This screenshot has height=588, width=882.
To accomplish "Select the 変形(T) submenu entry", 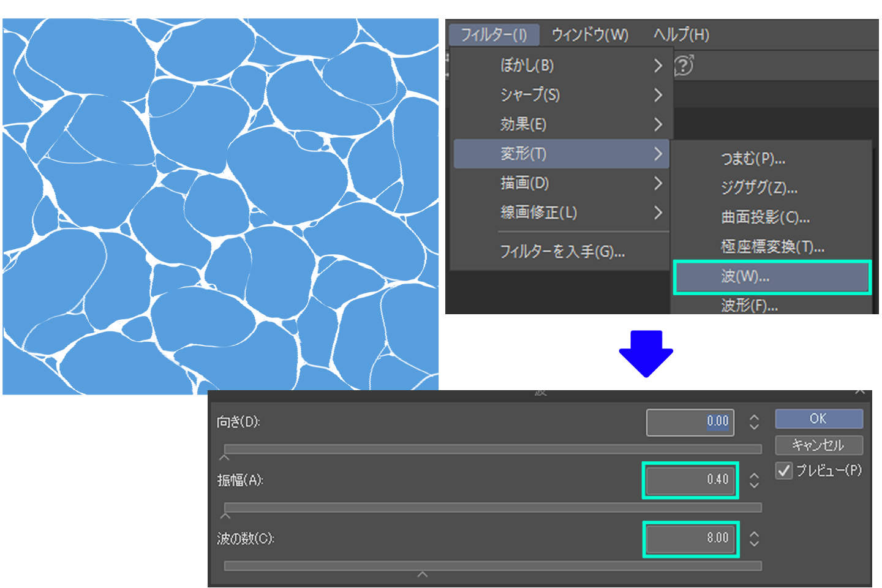I will point(522,154).
